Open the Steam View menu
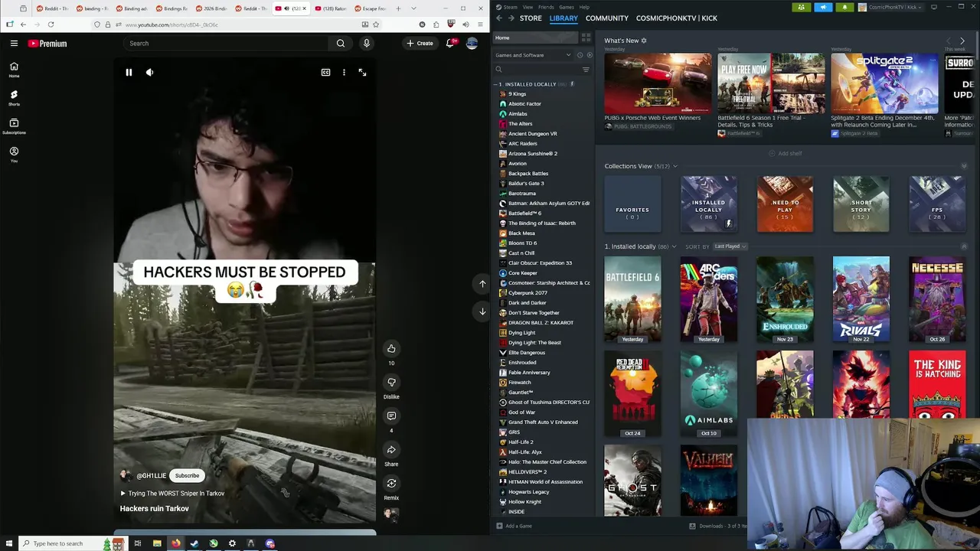 pos(528,7)
